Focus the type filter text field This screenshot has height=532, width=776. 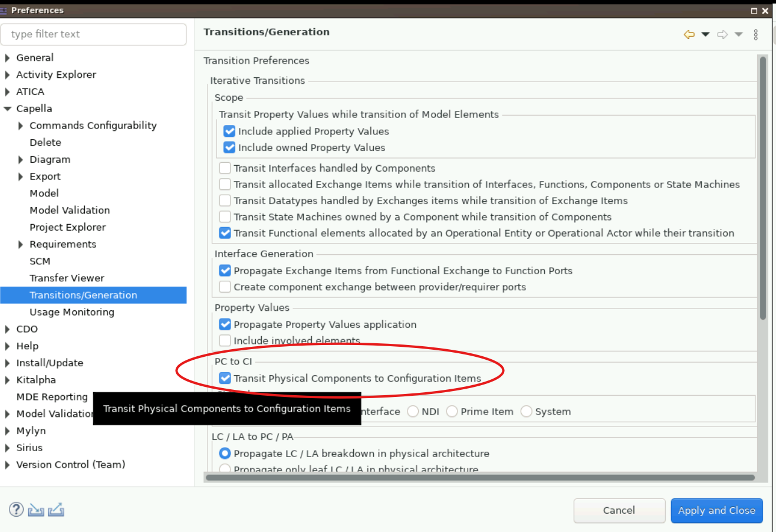(94, 34)
